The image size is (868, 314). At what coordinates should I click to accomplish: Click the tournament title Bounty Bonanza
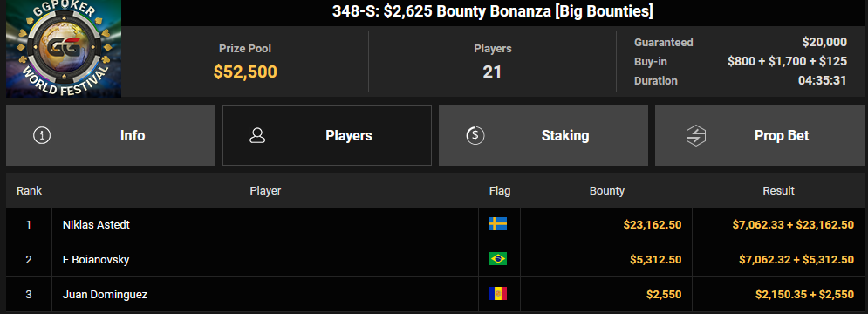point(493,11)
